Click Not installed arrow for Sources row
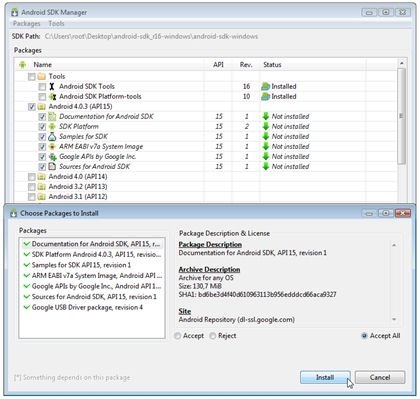Screen dimensions: 420x399 [x=266, y=166]
